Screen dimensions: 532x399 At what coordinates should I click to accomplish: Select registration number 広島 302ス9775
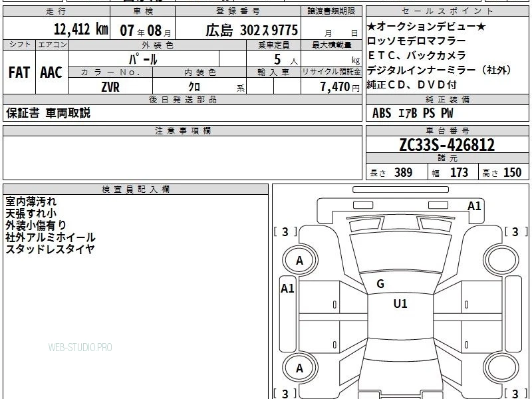point(251,30)
